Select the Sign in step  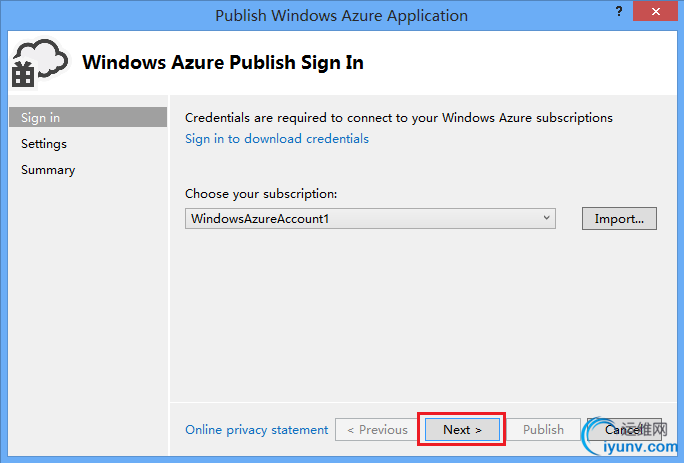(x=88, y=117)
